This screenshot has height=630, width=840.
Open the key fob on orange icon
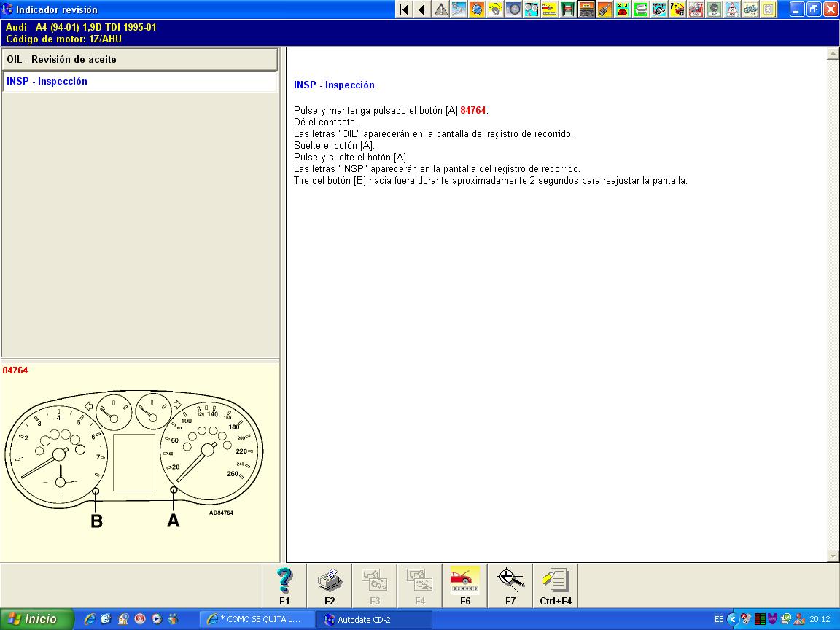[x=604, y=9]
